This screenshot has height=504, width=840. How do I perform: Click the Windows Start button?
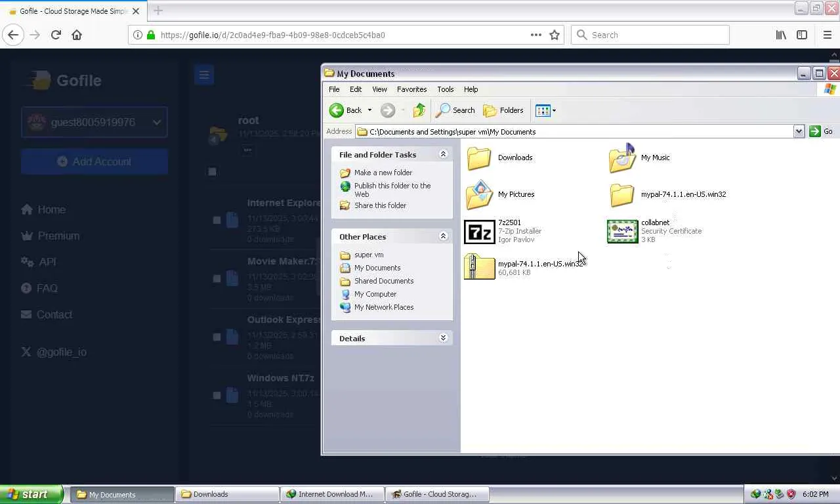click(31, 494)
